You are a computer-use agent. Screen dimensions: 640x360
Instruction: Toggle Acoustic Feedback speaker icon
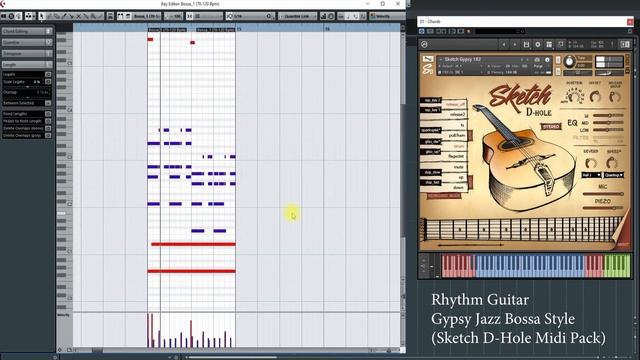click(19, 16)
